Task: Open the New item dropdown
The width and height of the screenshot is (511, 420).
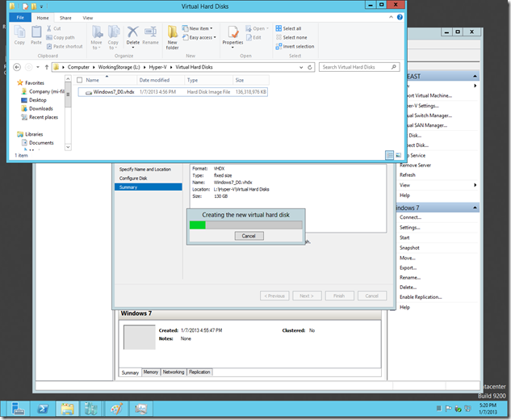Action: point(198,29)
